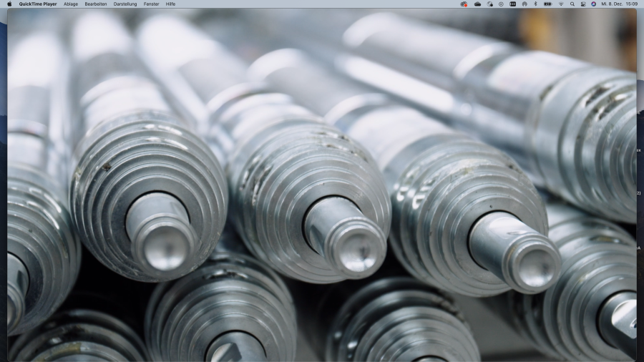The height and width of the screenshot is (362, 644).
Task: Click the video of metal rollers
Action: [x=322, y=186]
